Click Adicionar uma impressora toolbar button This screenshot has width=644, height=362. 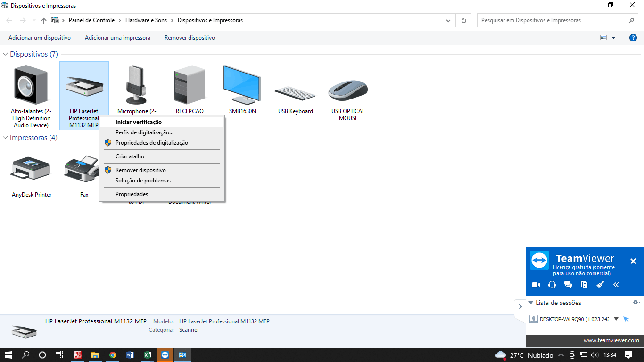click(x=117, y=38)
